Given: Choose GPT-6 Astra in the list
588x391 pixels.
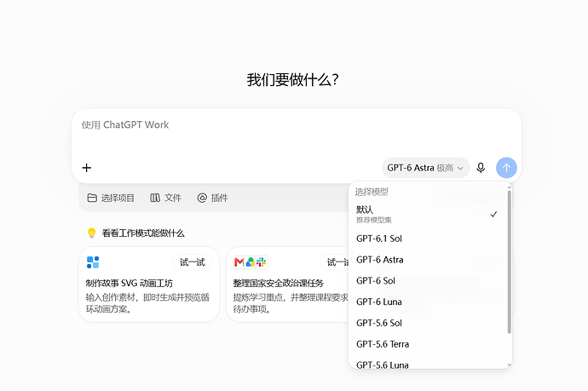Looking at the screenshot, I should point(429,260).
